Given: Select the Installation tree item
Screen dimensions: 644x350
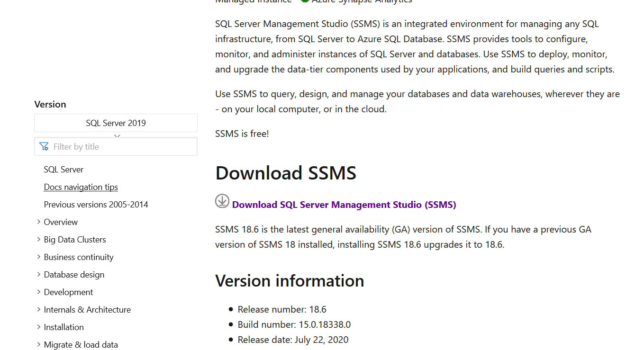Looking at the screenshot, I should click(63, 327).
